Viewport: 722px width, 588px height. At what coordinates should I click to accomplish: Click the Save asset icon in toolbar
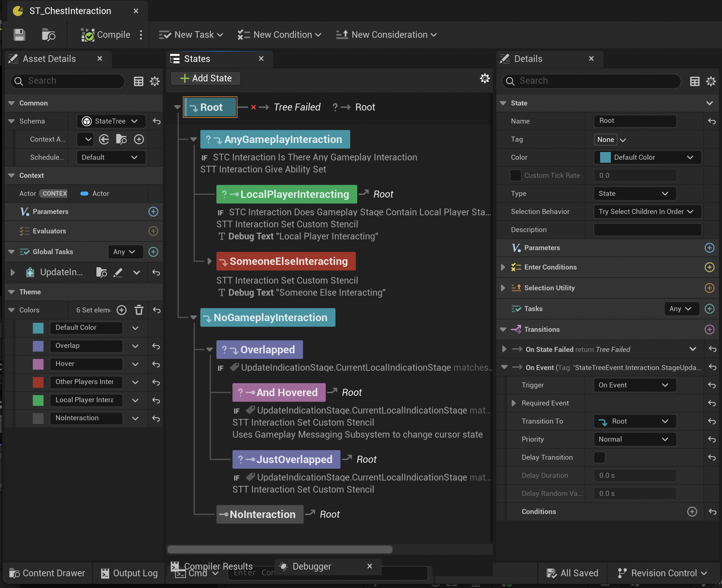click(x=19, y=34)
